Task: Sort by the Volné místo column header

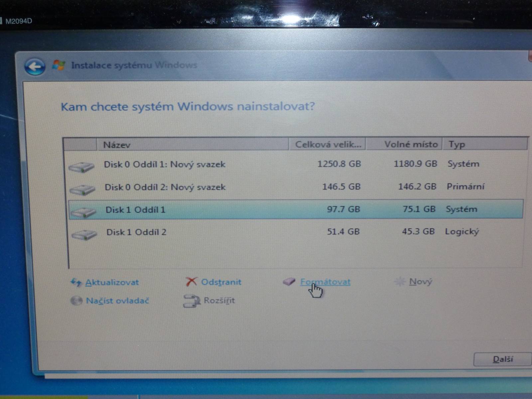Action: pos(404,144)
